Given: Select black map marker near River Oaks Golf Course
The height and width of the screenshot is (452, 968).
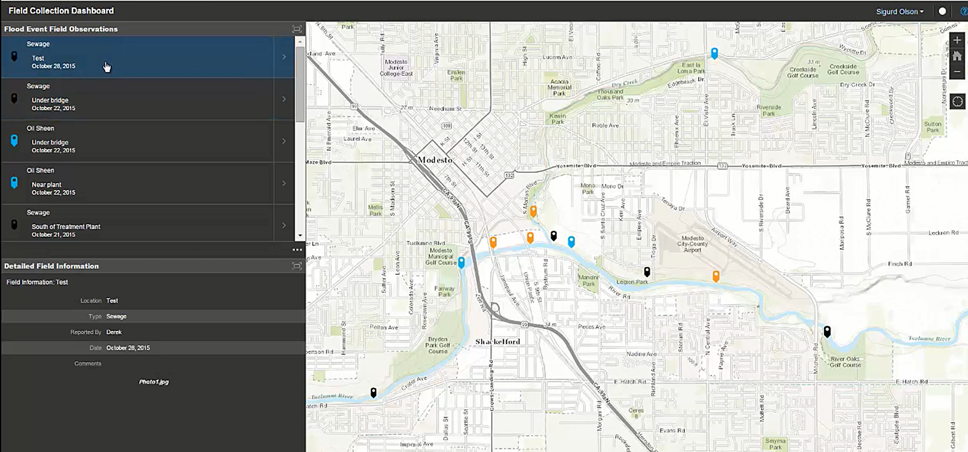Looking at the screenshot, I should point(827,332).
